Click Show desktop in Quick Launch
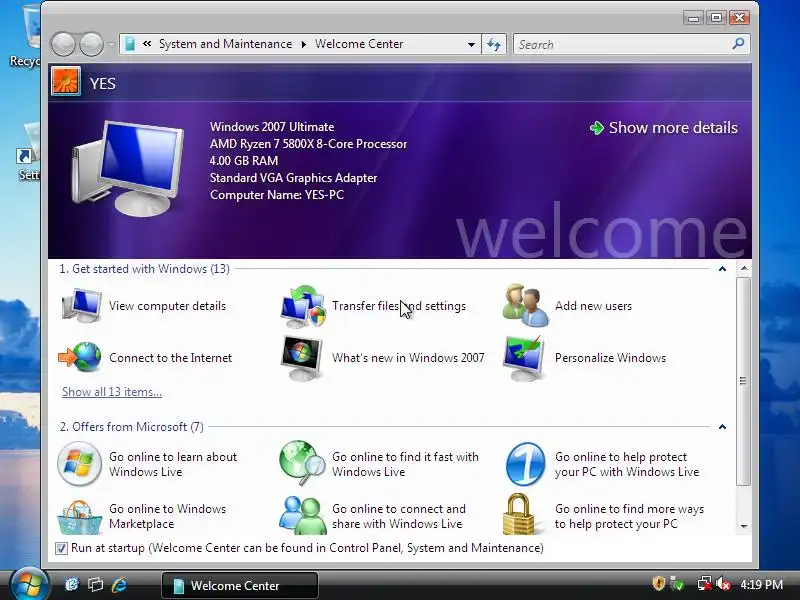Screen dimensions: 800x600 (x=72, y=585)
